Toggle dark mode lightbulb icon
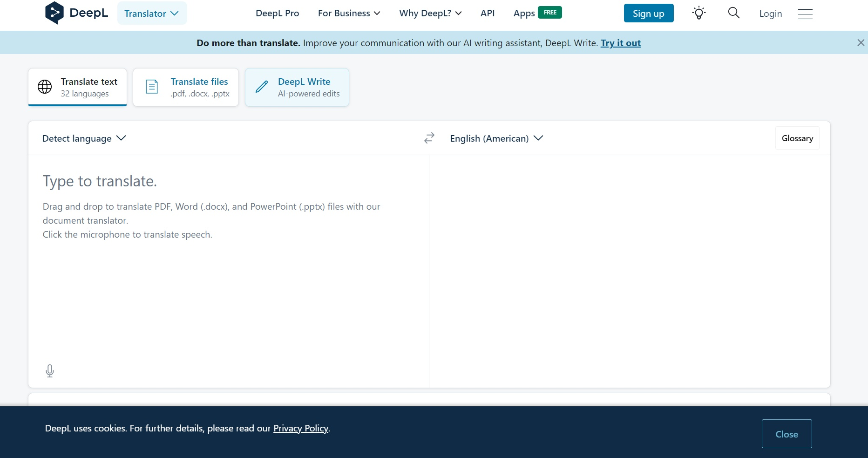This screenshot has height=458, width=868. (699, 13)
